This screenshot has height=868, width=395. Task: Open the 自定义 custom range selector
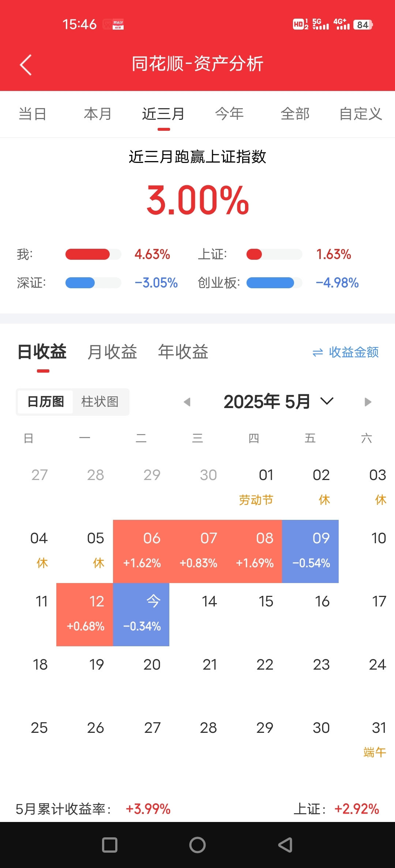pos(360,114)
